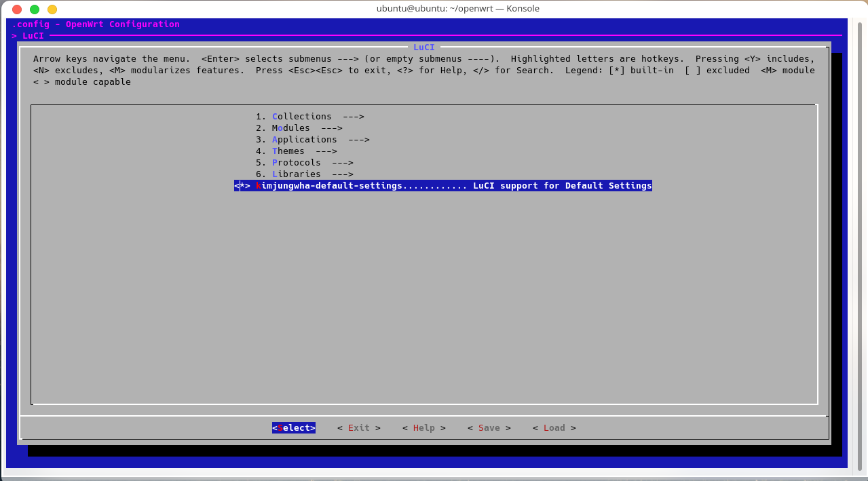Open the Applications submenu
Image resolution: width=868 pixels, height=481 pixels.
tap(313, 140)
